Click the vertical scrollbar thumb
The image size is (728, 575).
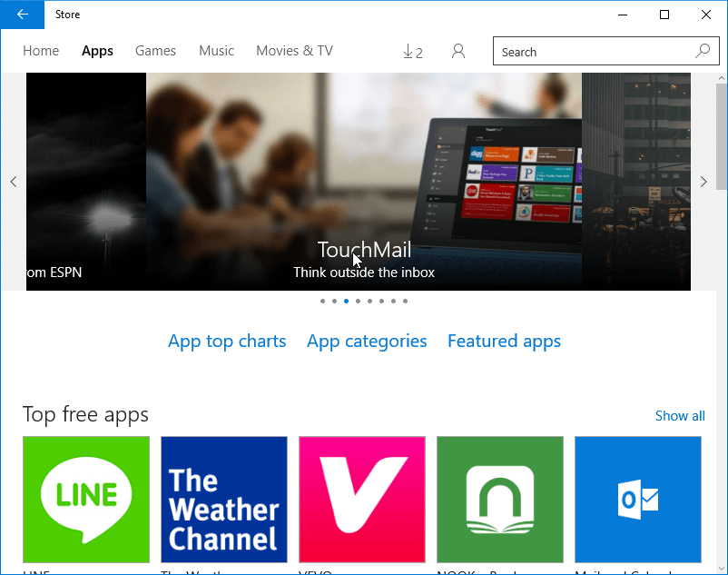pos(721,136)
